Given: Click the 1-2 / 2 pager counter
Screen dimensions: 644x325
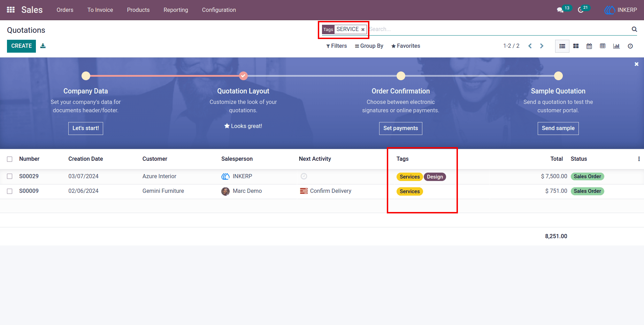Looking at the screenshot, I should tap(511, 46).
